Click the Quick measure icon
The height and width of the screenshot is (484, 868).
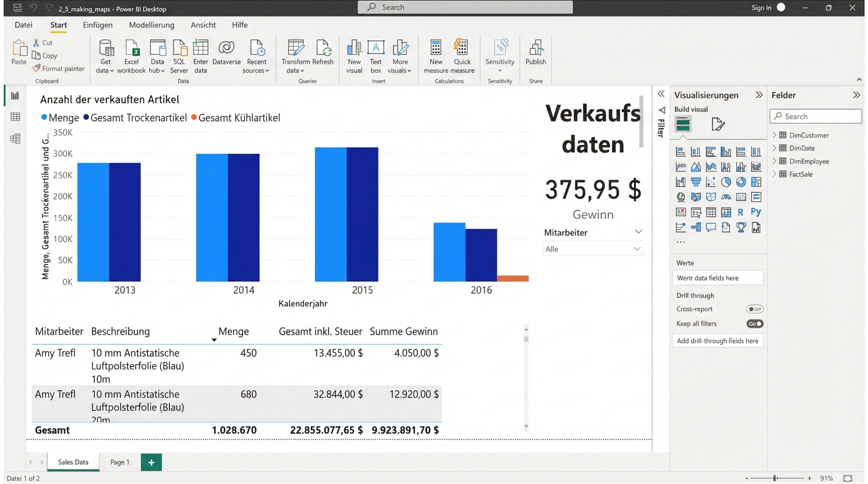point(462,49)
